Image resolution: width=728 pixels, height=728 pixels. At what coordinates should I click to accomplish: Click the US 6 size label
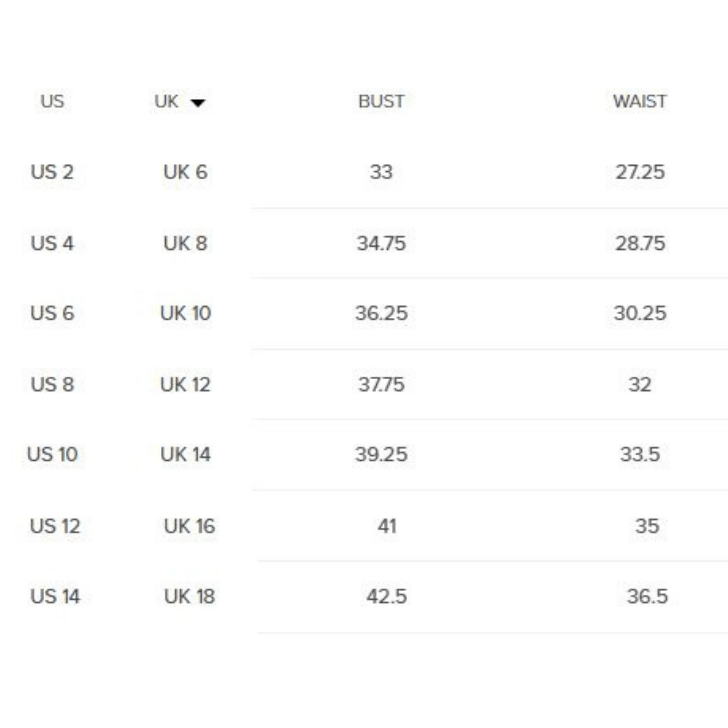point(52,313)
